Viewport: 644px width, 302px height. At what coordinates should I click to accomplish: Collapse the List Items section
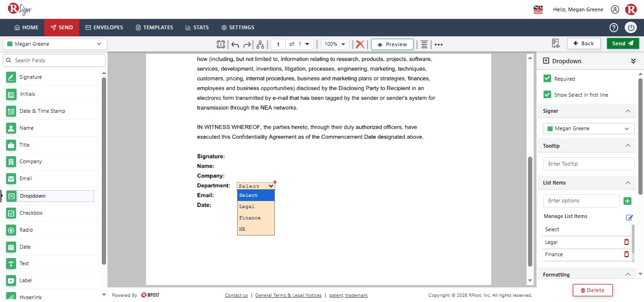tap(627, 183)
